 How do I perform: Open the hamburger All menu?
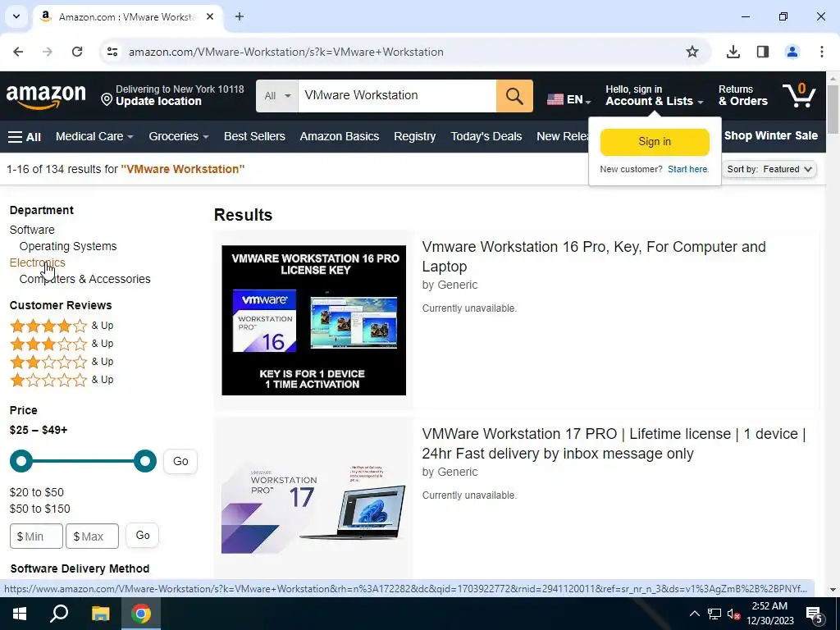coord(24,137)
